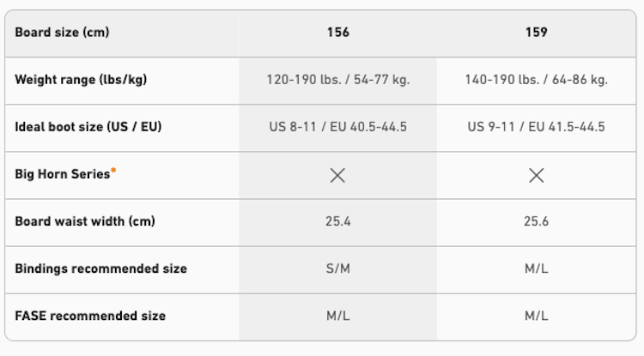Screen dimensions: 644x356
Task: Click the Board waist width (cm) label
Action: [84, 221]
